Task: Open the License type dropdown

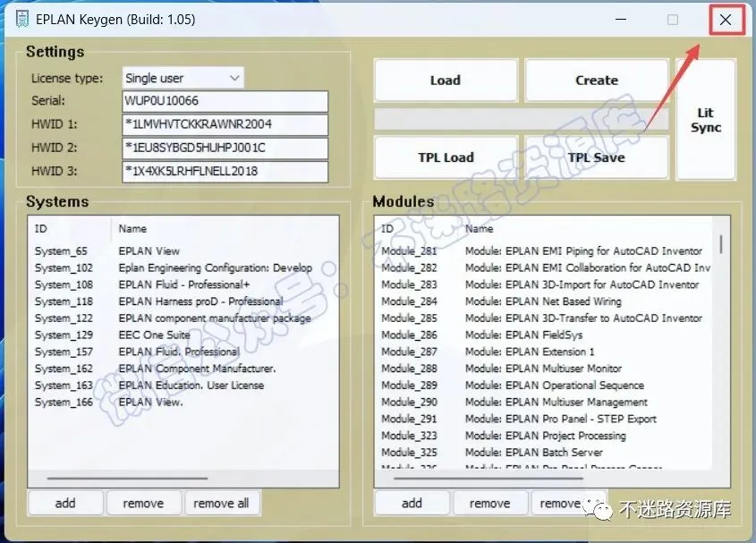Action: pyautogui.click(x=183, y=78)
